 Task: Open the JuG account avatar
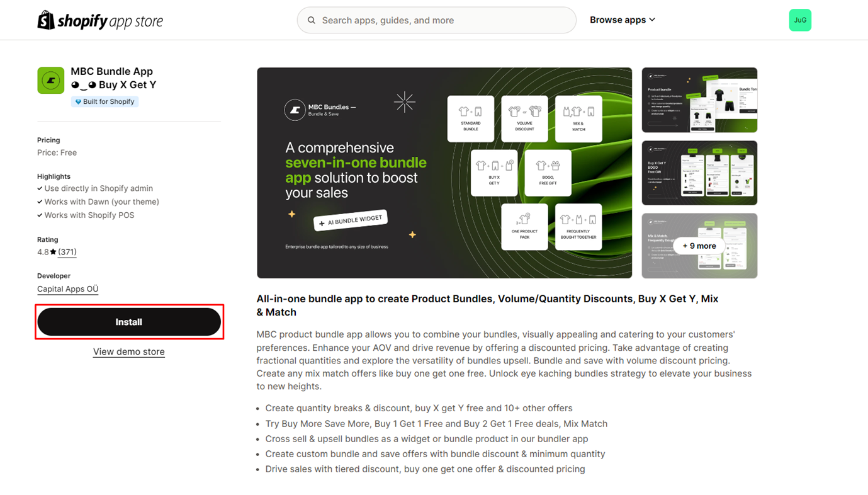click(x=799, y=20)
